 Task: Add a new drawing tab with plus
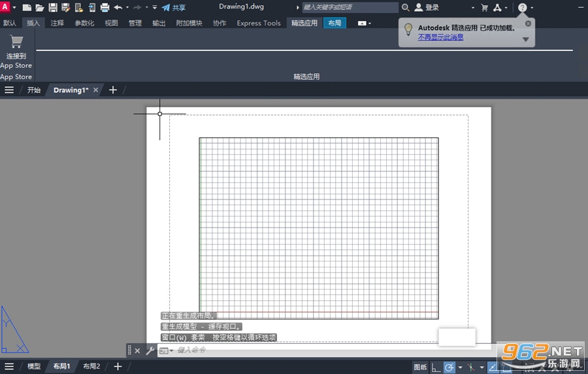click(x=113, y=90)
